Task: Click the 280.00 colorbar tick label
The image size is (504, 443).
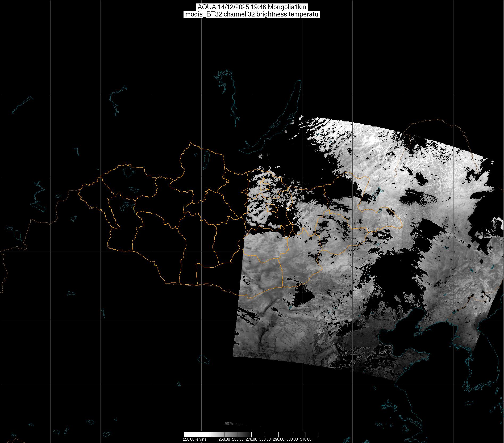Action: point(265,439)
